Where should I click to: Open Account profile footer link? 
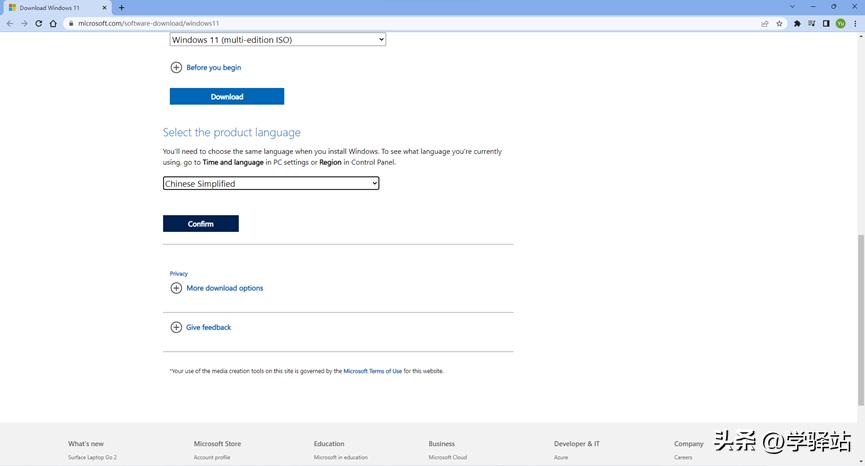[x=212, y=457]
